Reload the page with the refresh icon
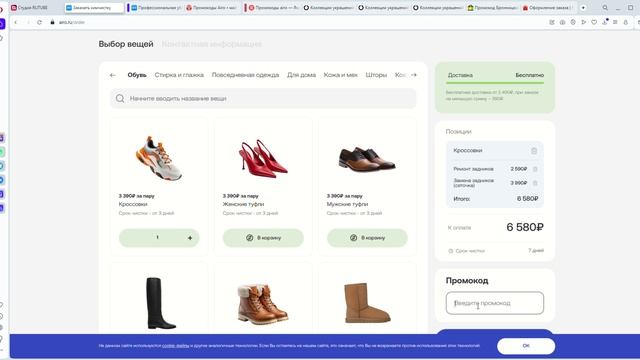Image resolution: width=640 pixels, height=360 pixels. pos(40,22)
